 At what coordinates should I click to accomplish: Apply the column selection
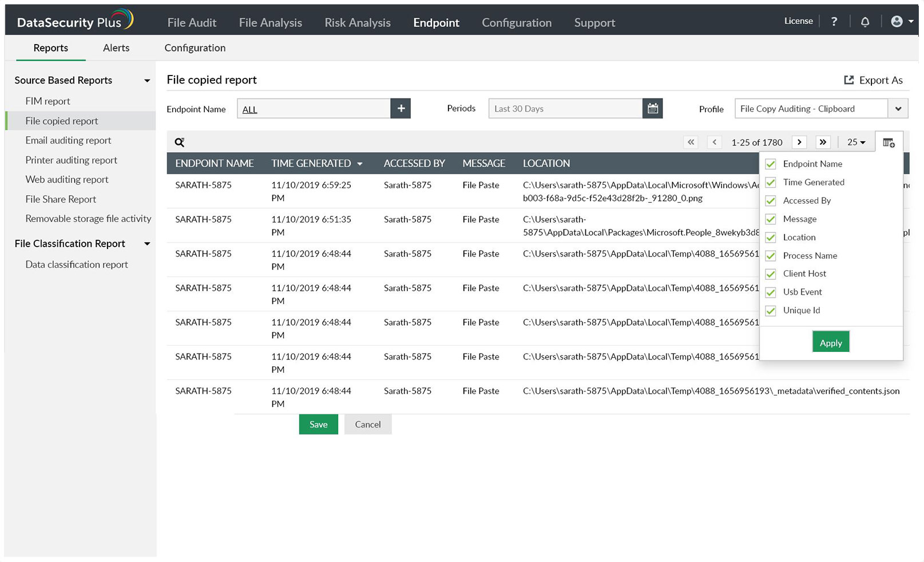[x=831, y=342]
